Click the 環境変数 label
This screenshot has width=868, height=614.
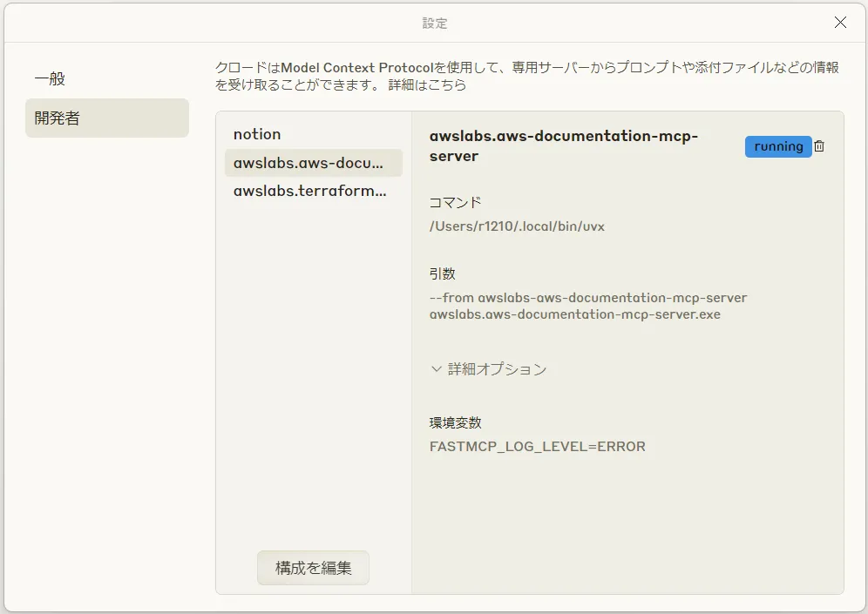(x=455, y=422)
